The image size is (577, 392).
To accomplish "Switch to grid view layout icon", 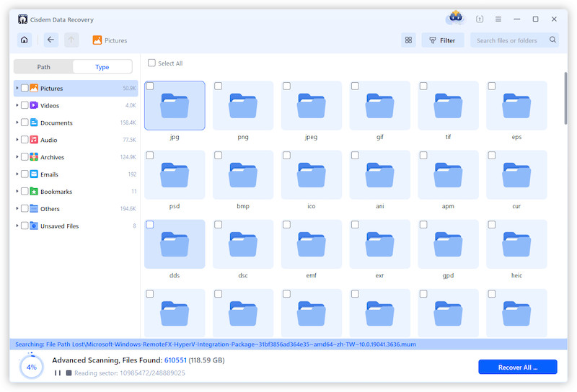I will click(x=408, y=40).
